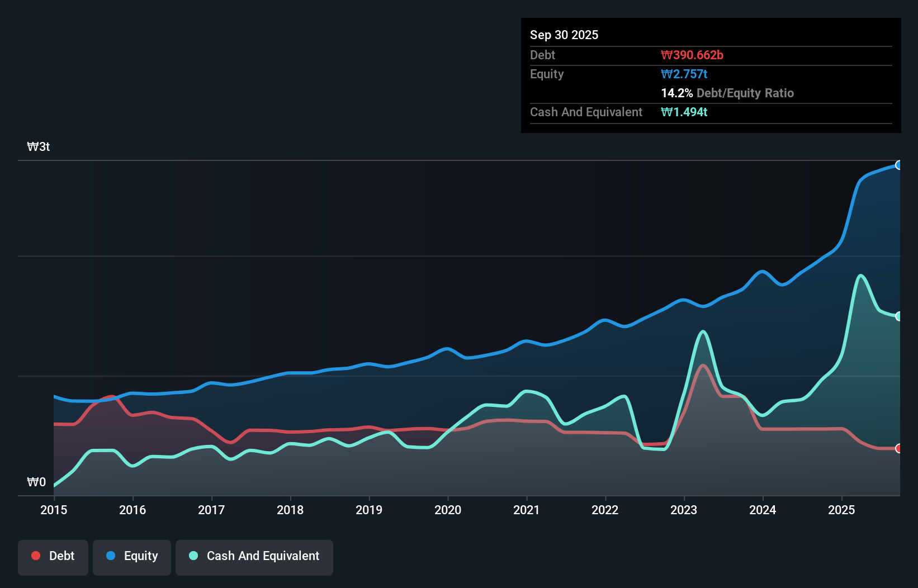
Task: Click the red Debt legend icon
Action: coord(35,556)
